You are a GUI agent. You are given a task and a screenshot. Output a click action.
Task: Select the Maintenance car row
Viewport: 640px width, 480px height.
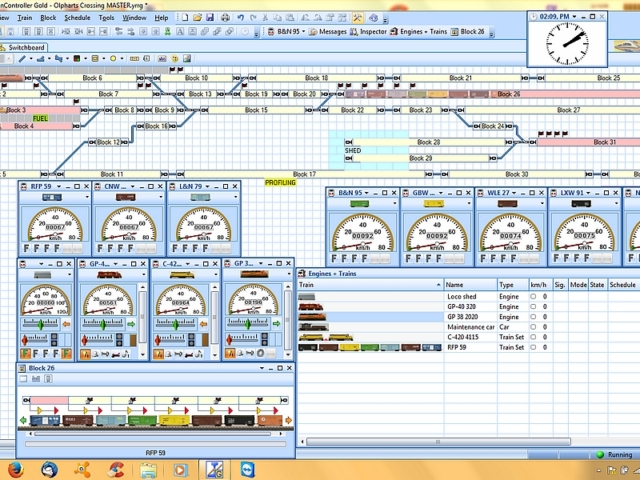point(468,327)
